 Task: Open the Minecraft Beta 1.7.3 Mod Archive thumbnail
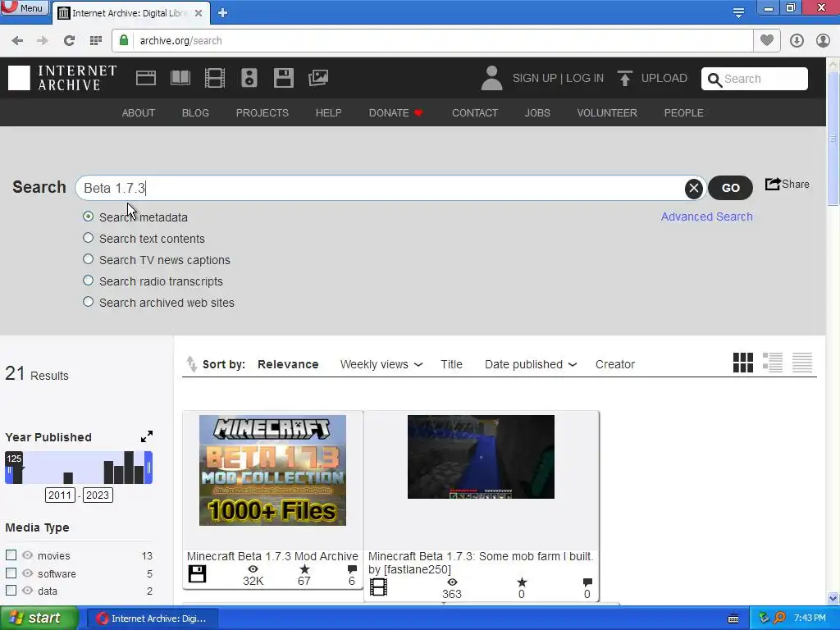click(x=272, y=470)
